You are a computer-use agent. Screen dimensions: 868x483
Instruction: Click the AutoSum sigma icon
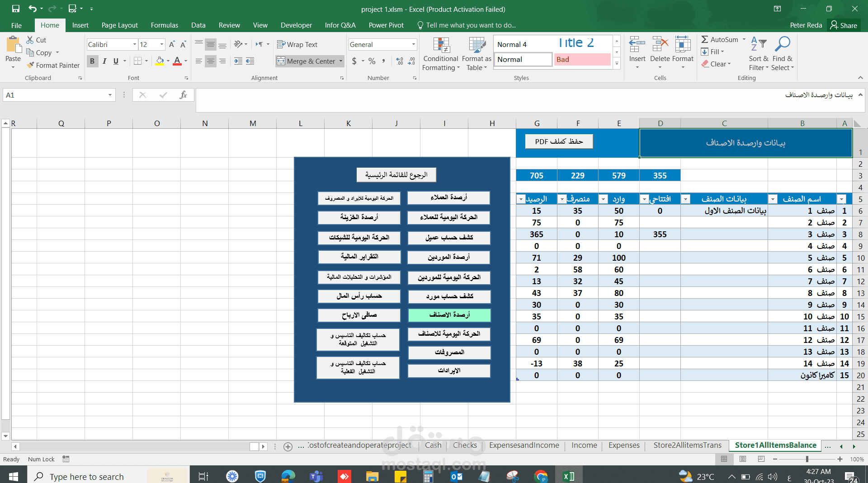(x=705, y=40)
